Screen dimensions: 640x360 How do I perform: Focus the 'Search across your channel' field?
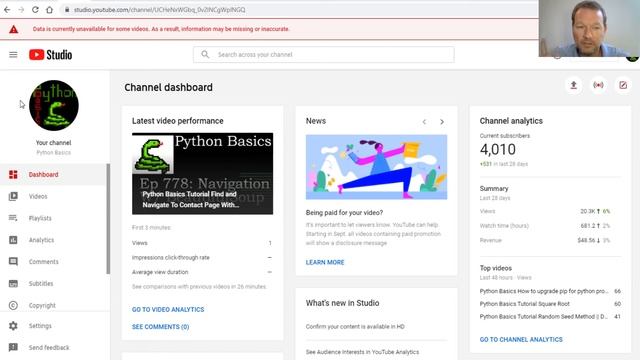(x=324, y=54)
